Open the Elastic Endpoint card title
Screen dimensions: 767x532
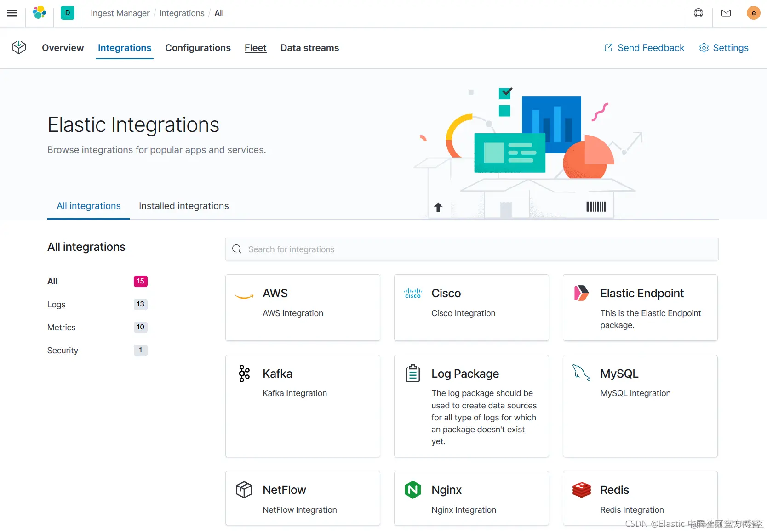tap(642, 293)
